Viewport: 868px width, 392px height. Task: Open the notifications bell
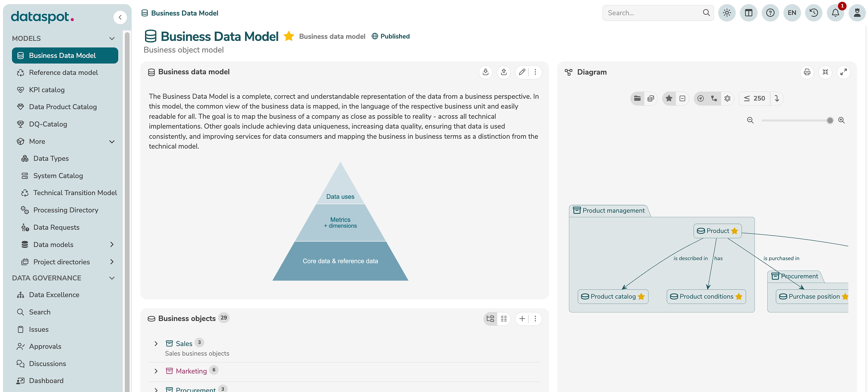pos(835,13)
